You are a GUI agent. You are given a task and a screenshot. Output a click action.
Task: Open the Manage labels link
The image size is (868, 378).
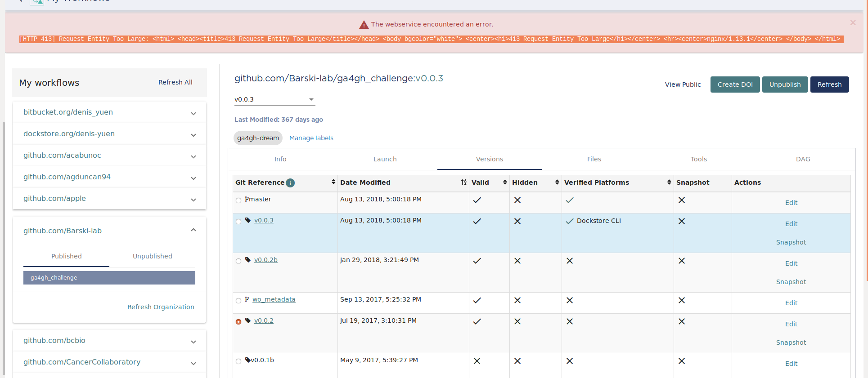tap(311, 138)
